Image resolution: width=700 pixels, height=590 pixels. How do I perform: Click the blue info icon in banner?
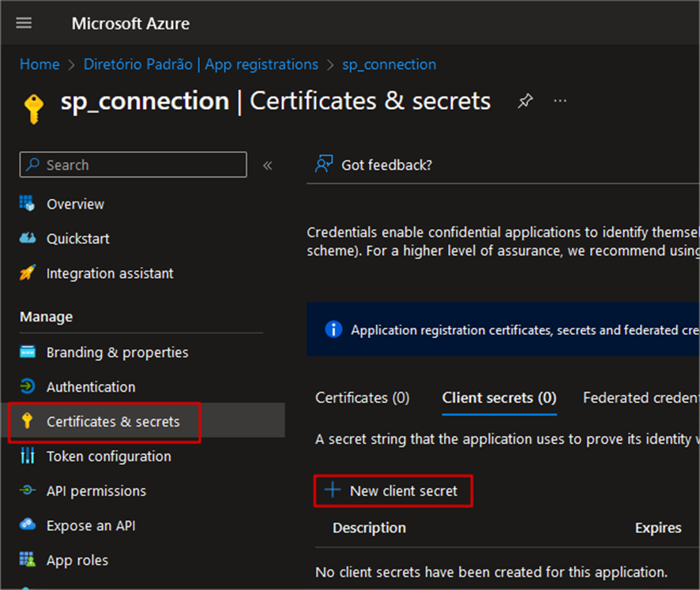pos(333,329)
